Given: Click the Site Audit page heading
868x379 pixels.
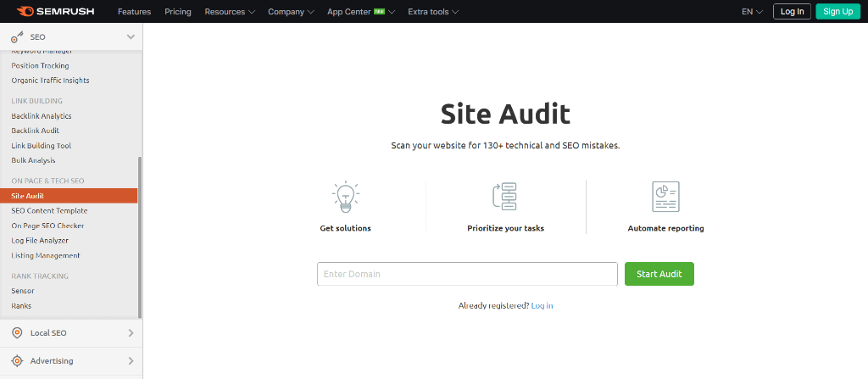Looking at the screenshot, I should 505,114.
